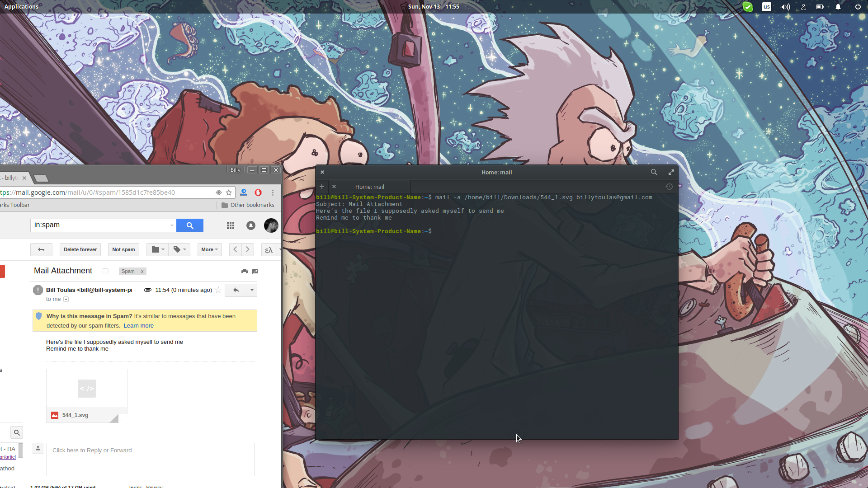Click the Billy profile button in Chrome

point(235,170)
